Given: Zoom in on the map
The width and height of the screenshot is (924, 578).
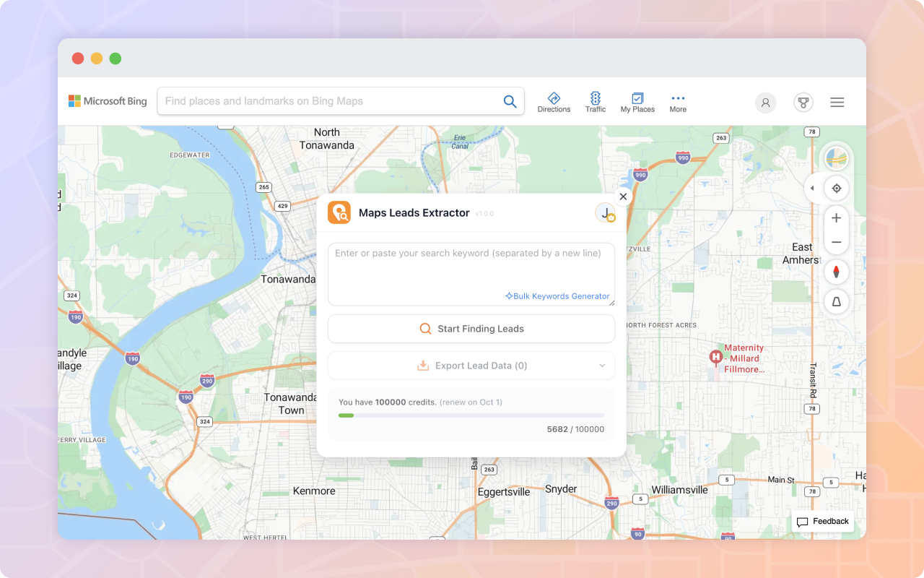Looking at the screenshot, I should click(x=837, y=217).
